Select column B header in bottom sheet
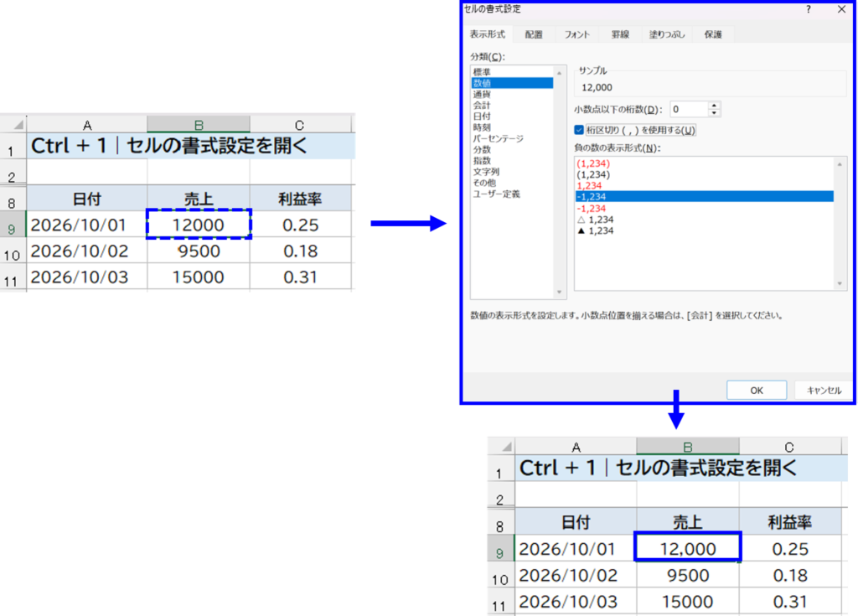The image size is (858, 616). pyautogui.click(x=688, y=446)
